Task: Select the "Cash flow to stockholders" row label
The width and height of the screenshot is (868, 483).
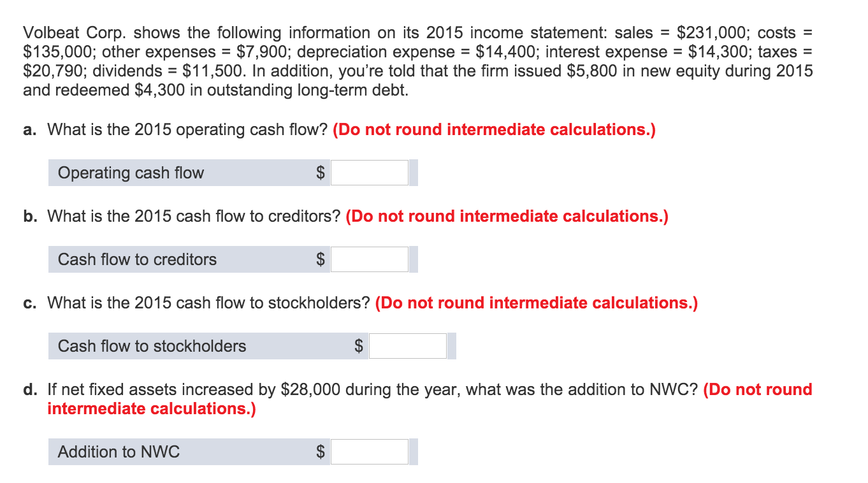Action: pos(152,346)
